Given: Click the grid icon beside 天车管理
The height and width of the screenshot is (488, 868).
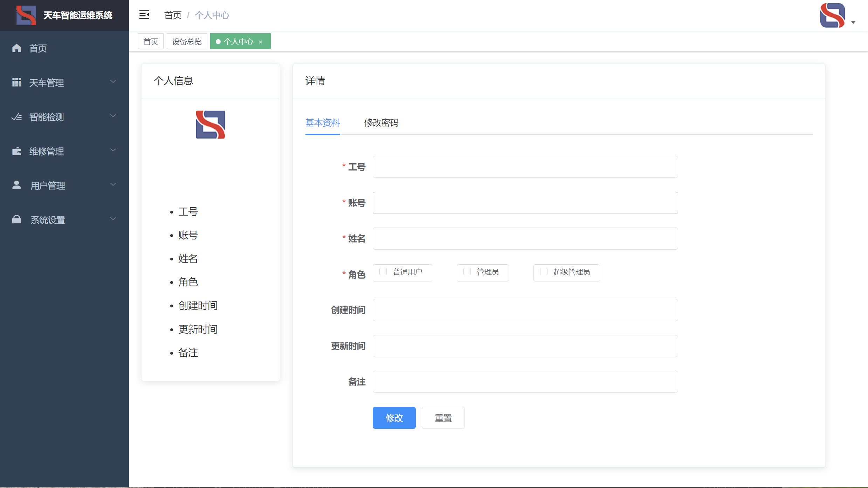Looking at the screenshot, I should (16, 82).
